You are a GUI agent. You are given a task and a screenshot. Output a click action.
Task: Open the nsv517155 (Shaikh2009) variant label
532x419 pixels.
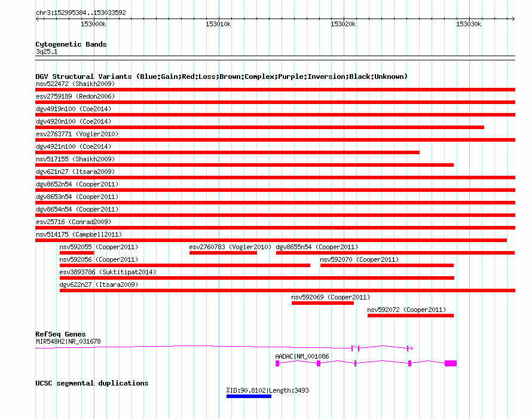point(75,159)
